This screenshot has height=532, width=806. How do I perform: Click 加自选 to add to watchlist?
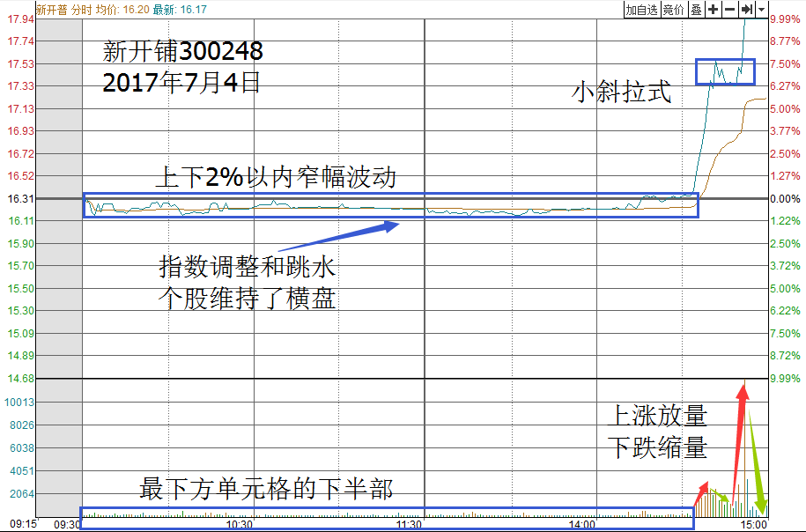pos(641,10)
